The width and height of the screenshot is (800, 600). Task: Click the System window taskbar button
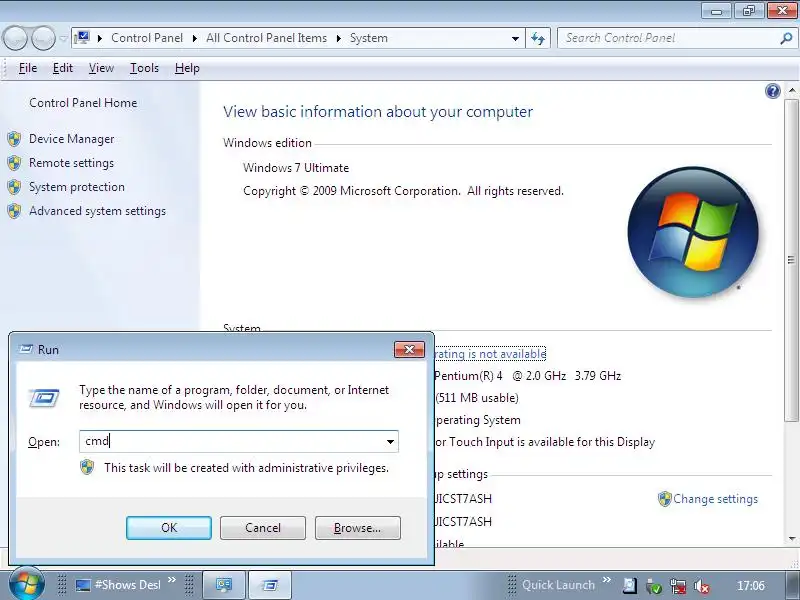click(224, 585)
